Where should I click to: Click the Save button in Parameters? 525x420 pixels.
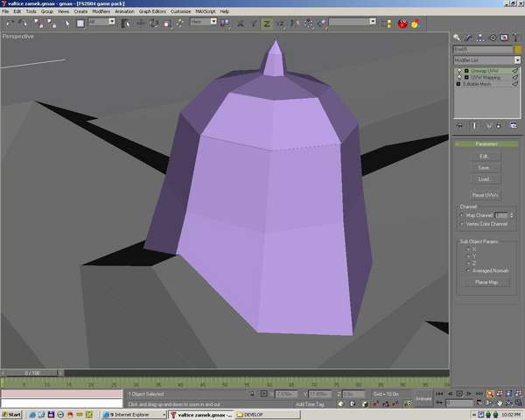(x=484, y=168)
